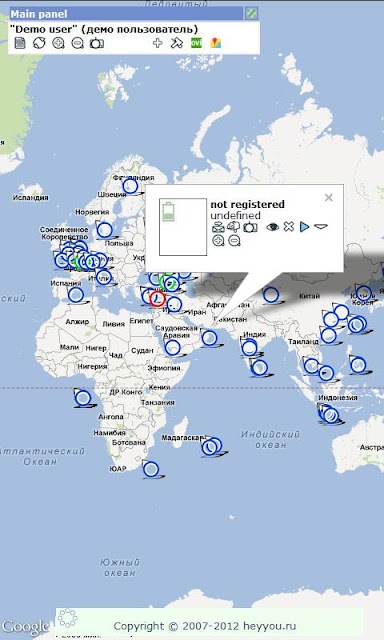Viewport: 384px width, 640px height.
Task: Close the not registered info popup
Action: click(x=329, y=198)
